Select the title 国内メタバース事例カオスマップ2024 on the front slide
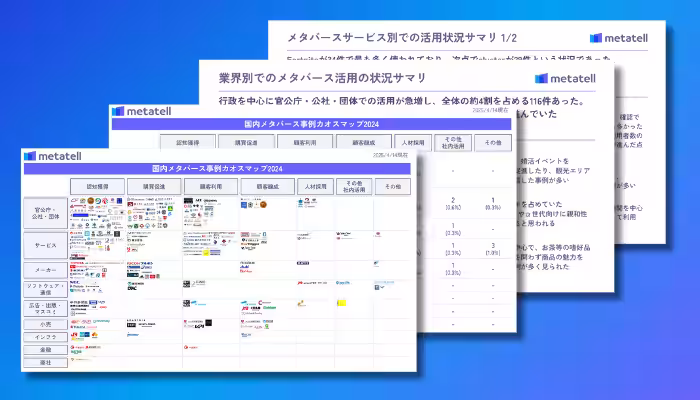 point(217,169)
